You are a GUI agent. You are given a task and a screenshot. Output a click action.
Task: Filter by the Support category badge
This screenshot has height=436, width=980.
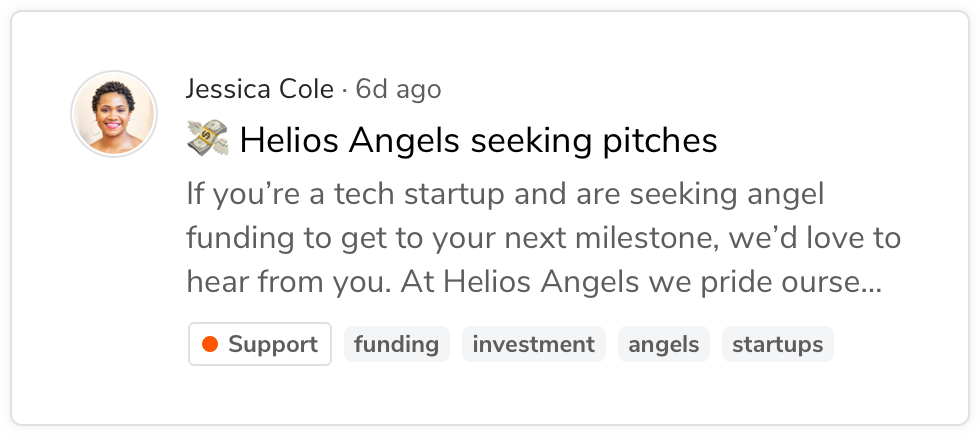click(260, 344)
